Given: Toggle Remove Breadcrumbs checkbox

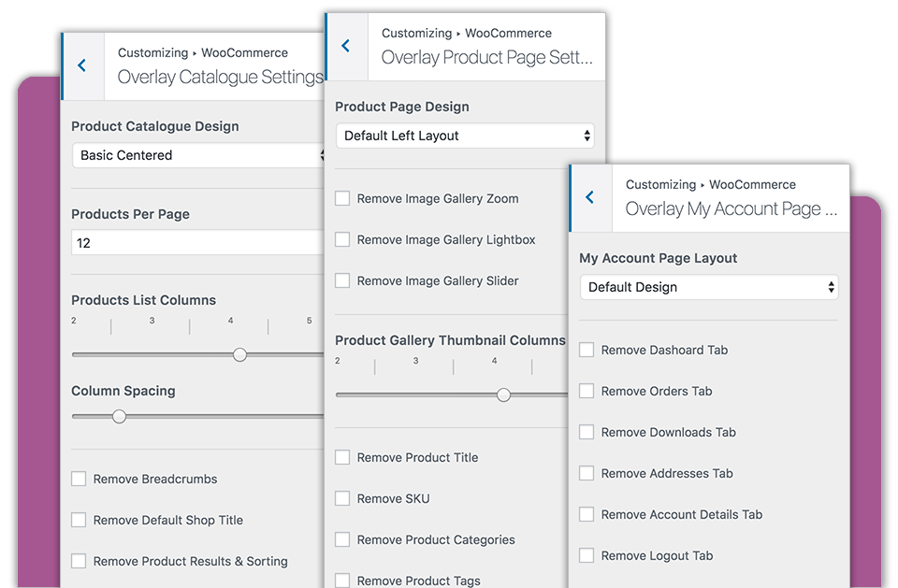Looking at the screenshot, I should 80,479.
